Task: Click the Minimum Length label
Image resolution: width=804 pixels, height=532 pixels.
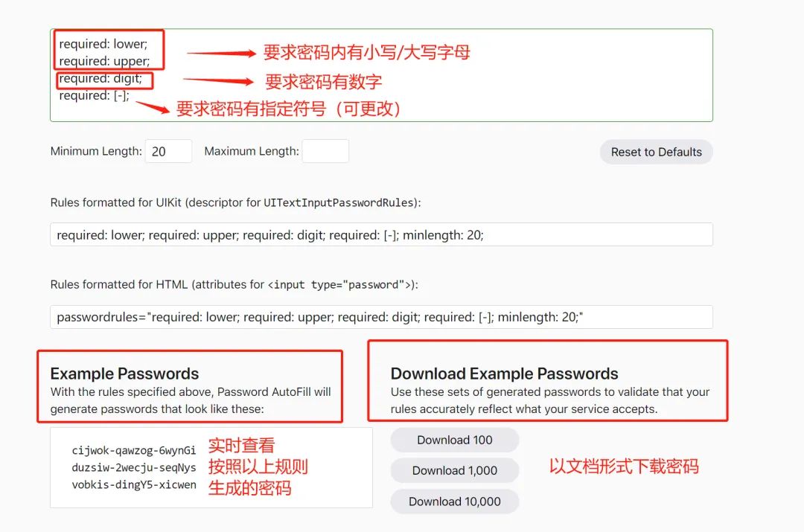Action: pyautogui.click(x=96, y=151)
